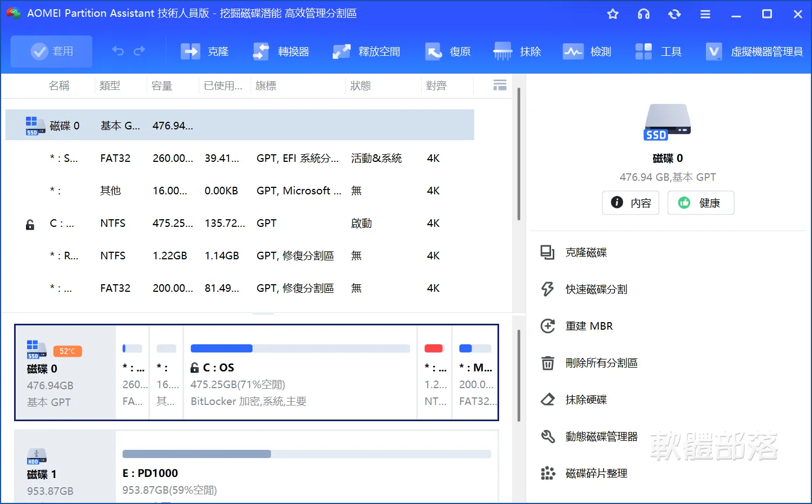The image size is (812, 504).
Task: Click the 旗標 column header
Action: tap(266, 86)
